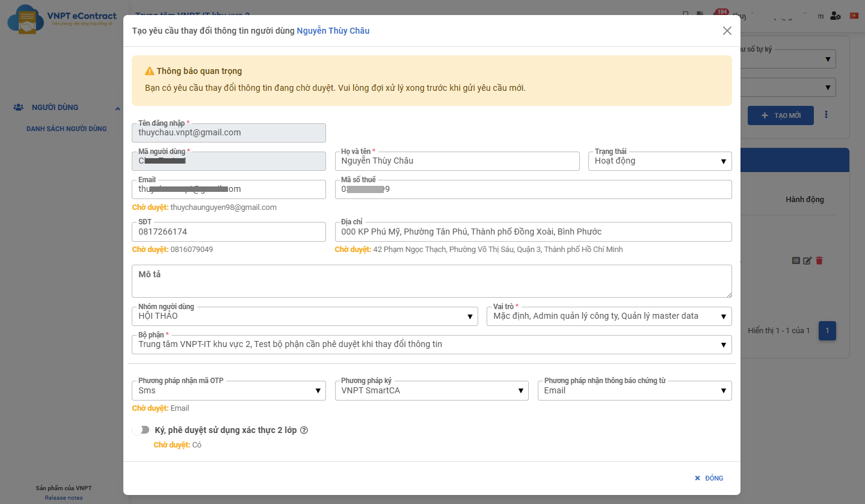Viewport: 865px width, 504px height.
Task: Collapse the NGƯỜI DÙNG sidebar menu
Action: click(x=118, y=108)
